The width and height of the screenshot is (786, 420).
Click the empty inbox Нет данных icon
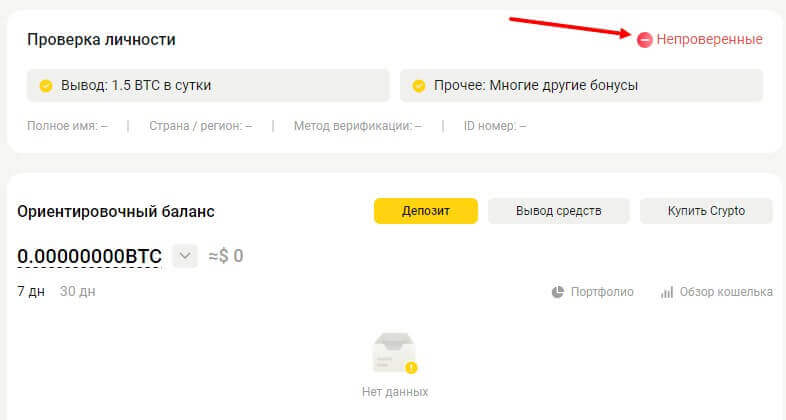394,354
